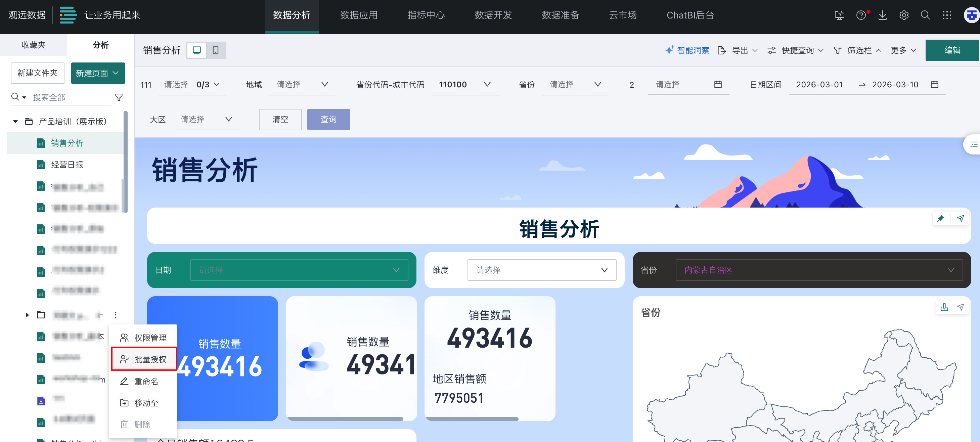Collapse the 产品培训（展示版）folder
This screenshot has height=442, width=980.
pyautogui.click(x=15, y=122)
